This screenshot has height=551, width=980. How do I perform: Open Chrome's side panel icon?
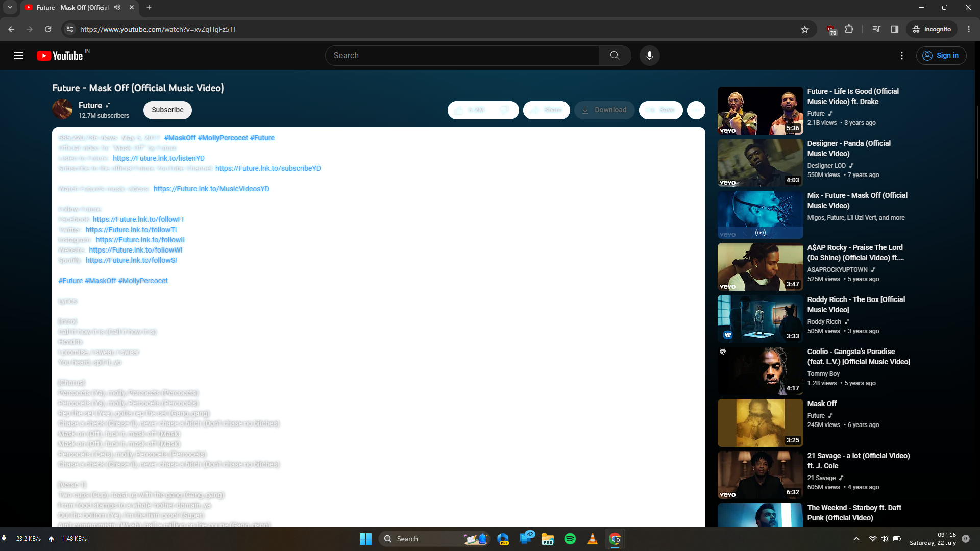[x=894, y=29]
